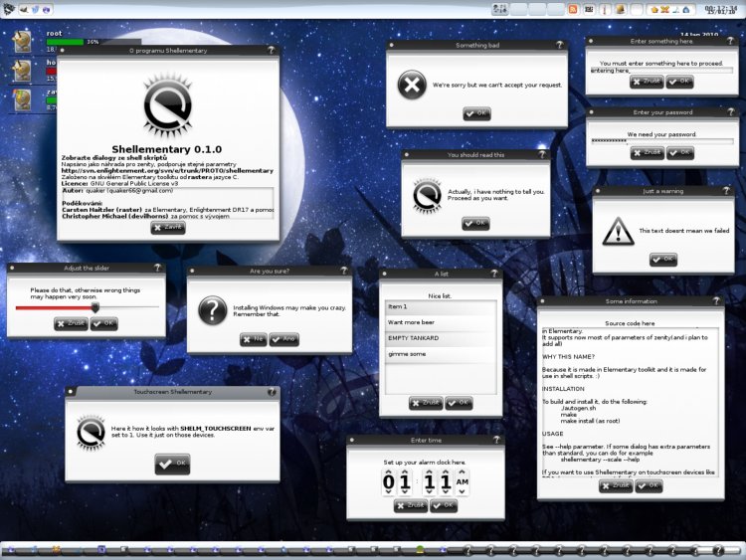Increase the minute tens digit in Enter time

pos(429,472)
